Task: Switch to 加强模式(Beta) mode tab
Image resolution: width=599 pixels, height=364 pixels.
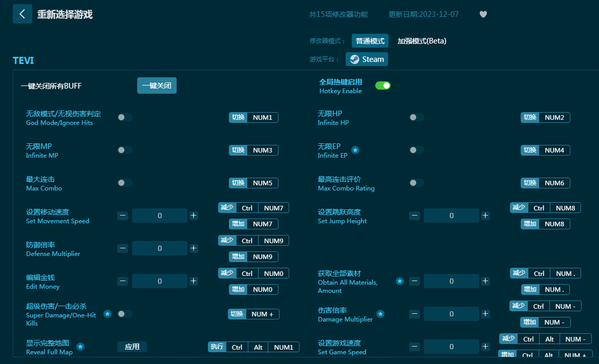Action: click(422, 41)
